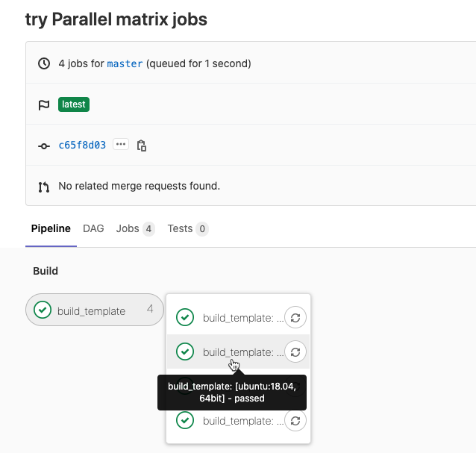Image resolution: width=476 pixels, height=453 pixels.
Task: Retry the bottom build_template job
Action: (296, 420)
